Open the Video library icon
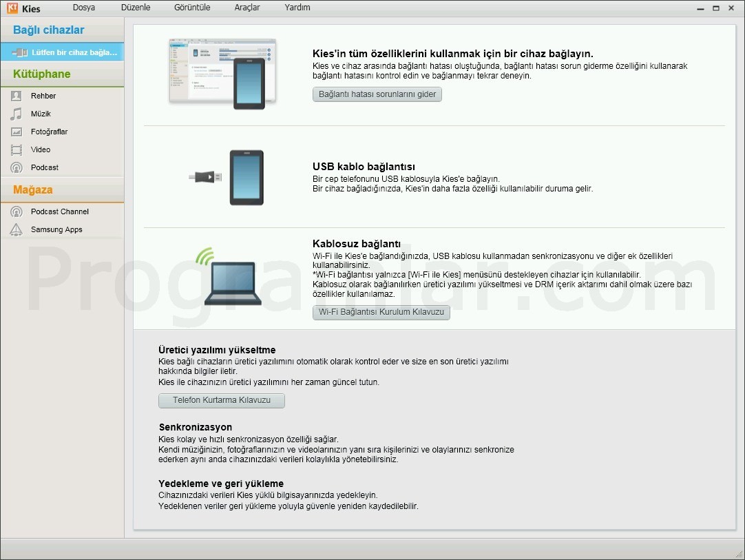Screen dimensions: 745x560 tap(16, 149)
